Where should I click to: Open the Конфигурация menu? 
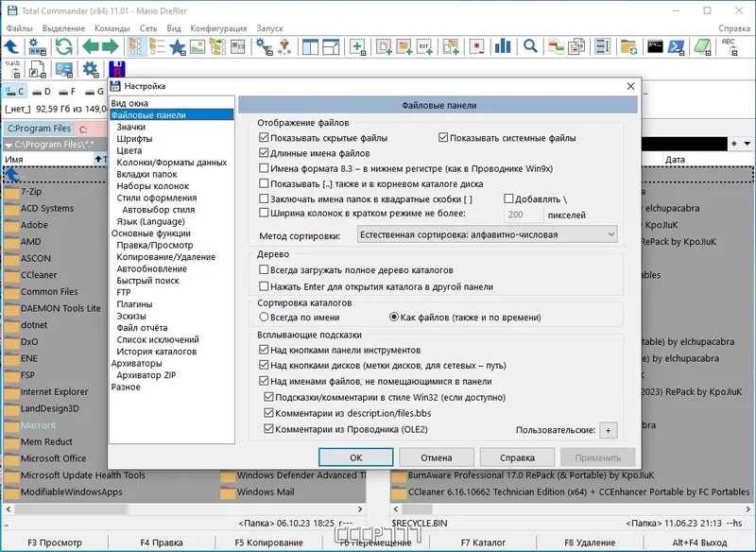pos(218,28)
